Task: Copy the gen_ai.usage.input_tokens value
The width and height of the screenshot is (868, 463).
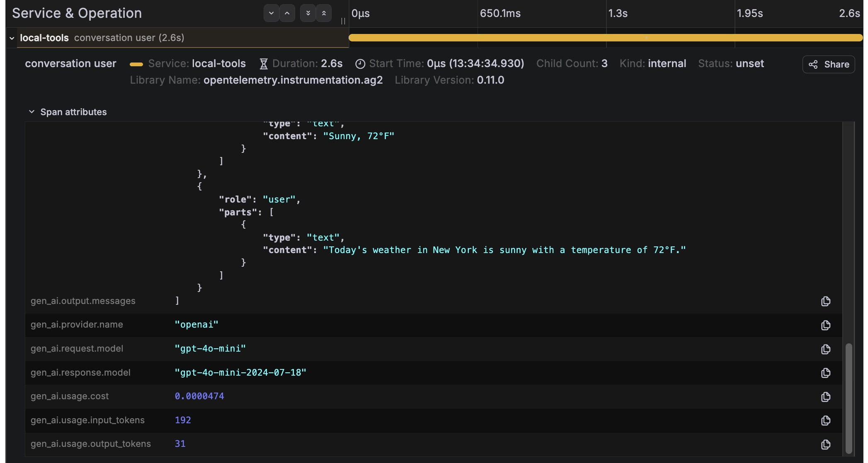Action: point(825,420)
